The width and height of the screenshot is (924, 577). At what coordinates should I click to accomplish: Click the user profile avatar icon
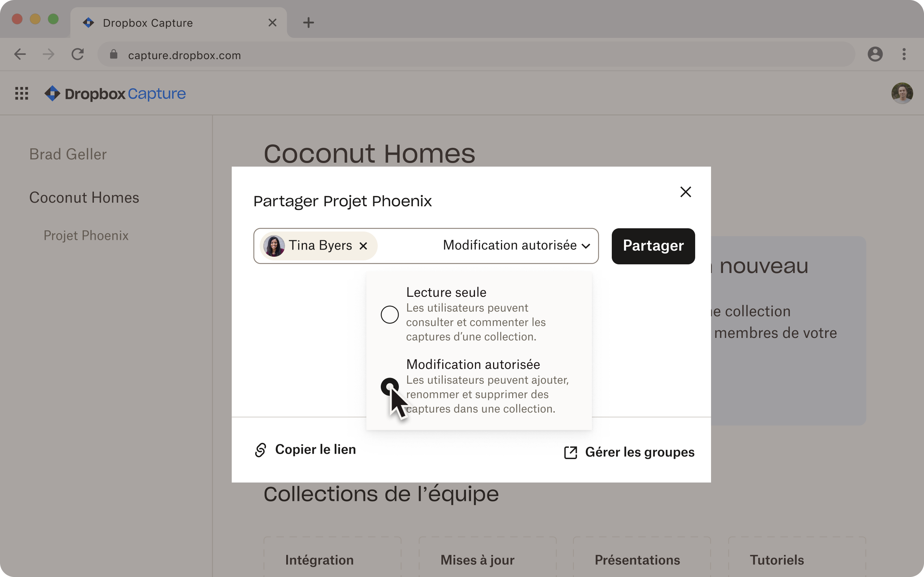[x=902, y=93]
